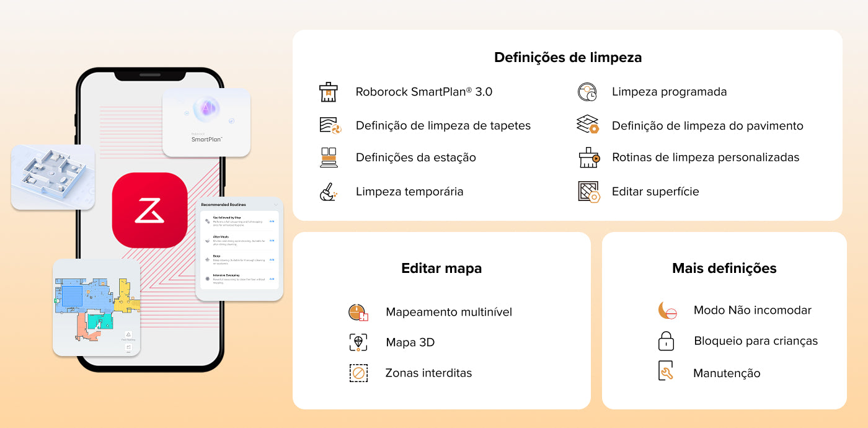Click the Modo Não incomodar moon icon
Screen dimensions: 868x428
coord(667,310)
